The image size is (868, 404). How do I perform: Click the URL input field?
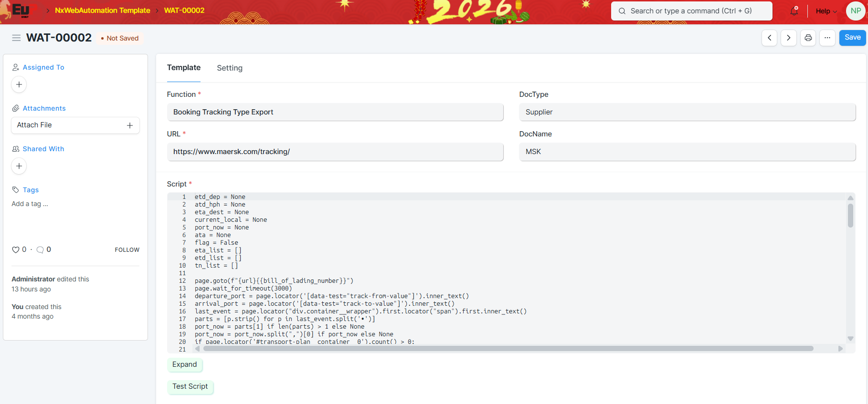tap(335, 152)
